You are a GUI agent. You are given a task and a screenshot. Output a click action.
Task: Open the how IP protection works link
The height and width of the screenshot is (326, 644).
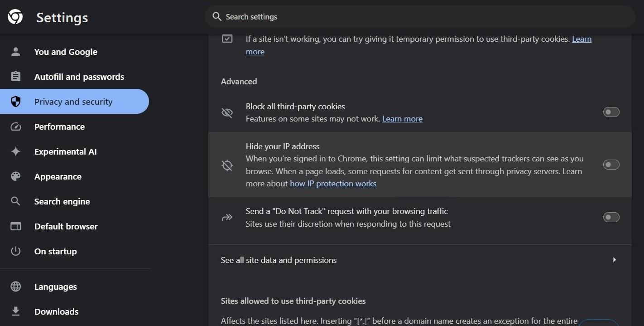pyautogui.click(x=333, y=184)
